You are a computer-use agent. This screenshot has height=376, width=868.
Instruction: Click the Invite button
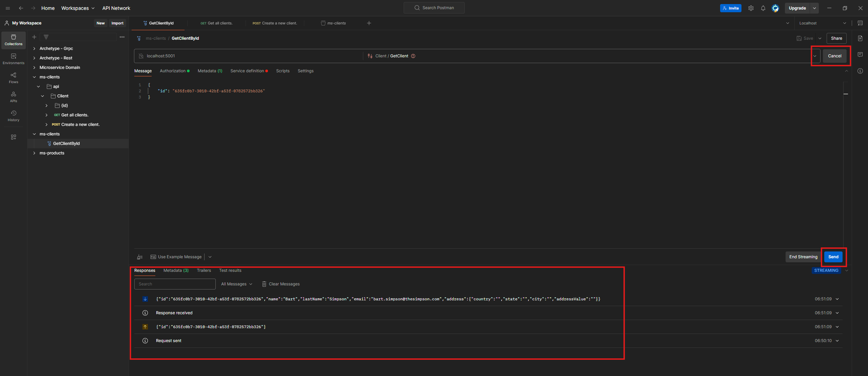coord(731,8)
